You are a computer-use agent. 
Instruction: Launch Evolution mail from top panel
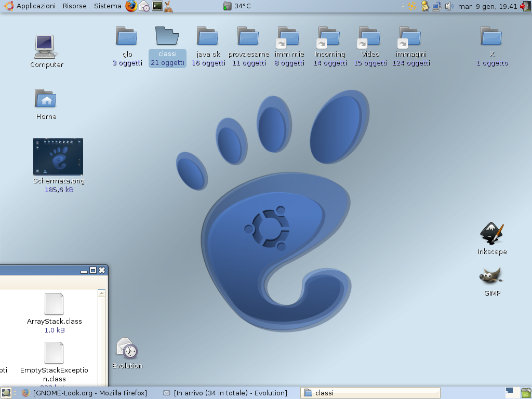144,6
